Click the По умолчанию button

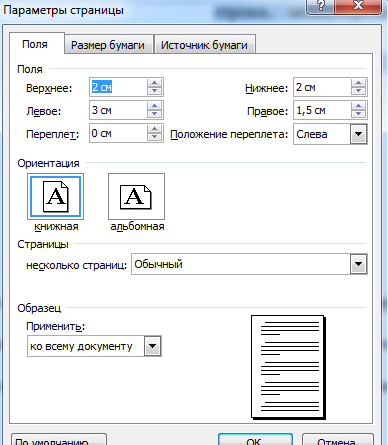point(59,440)
